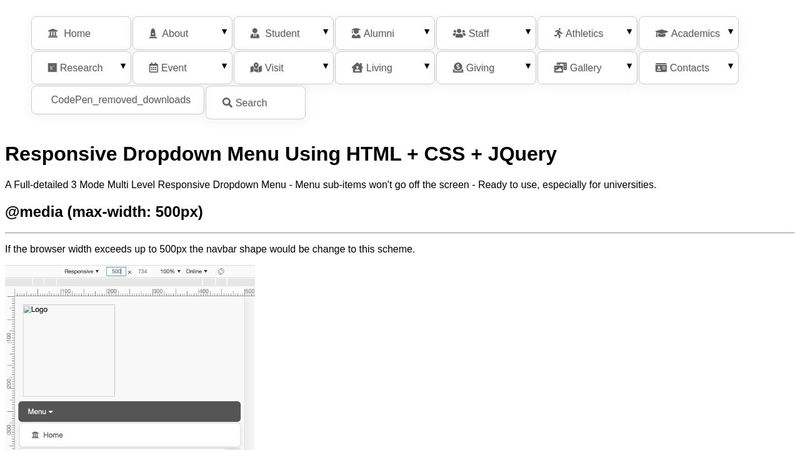Open the About menu label
This screenshot has height=450, width=800.
(x=175, y=34)
